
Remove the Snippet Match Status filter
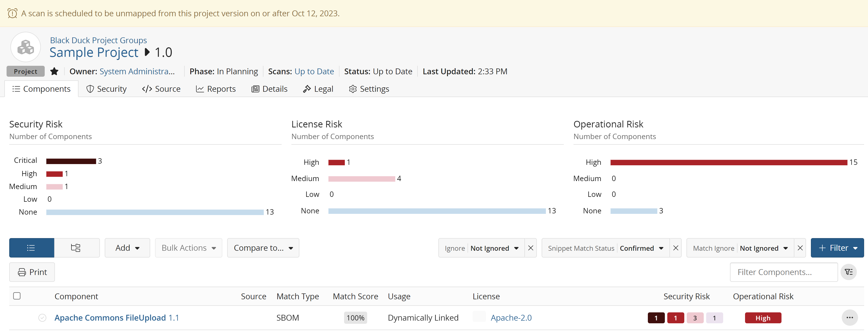[676, 248]
